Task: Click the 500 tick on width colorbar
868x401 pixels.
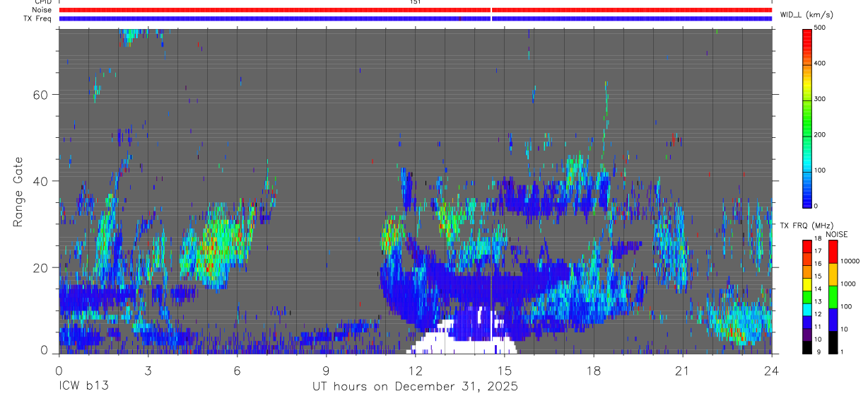Action: [819, 28]
